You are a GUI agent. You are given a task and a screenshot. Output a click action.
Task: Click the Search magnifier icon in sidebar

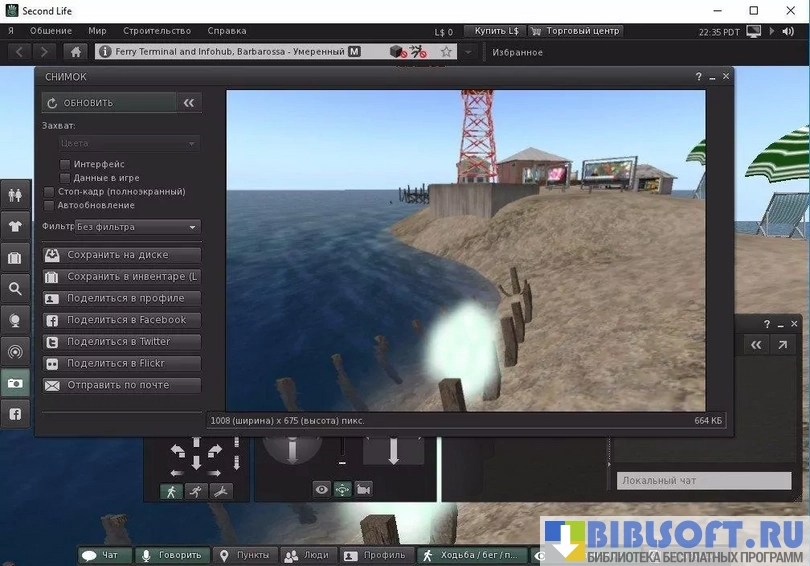[15, 289]
